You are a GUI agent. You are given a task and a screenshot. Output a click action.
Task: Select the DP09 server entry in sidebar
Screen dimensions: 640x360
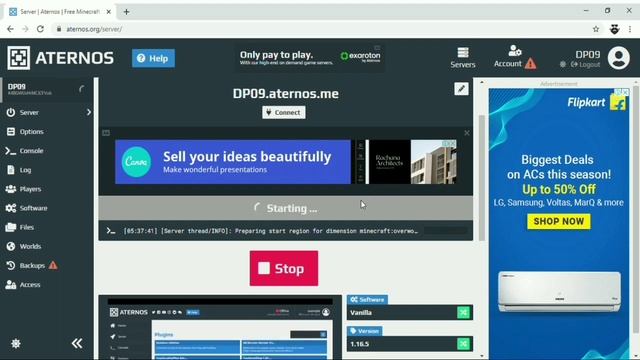click(47, 90)
